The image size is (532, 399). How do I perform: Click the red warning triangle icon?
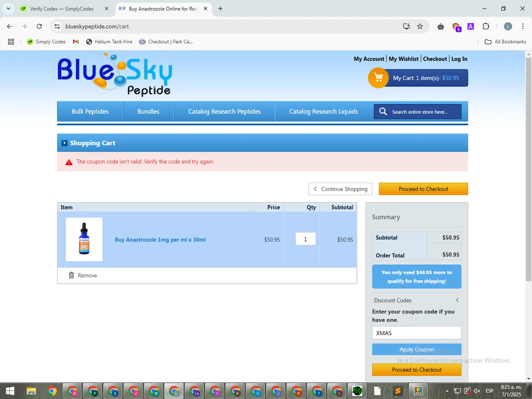point(69,162)
